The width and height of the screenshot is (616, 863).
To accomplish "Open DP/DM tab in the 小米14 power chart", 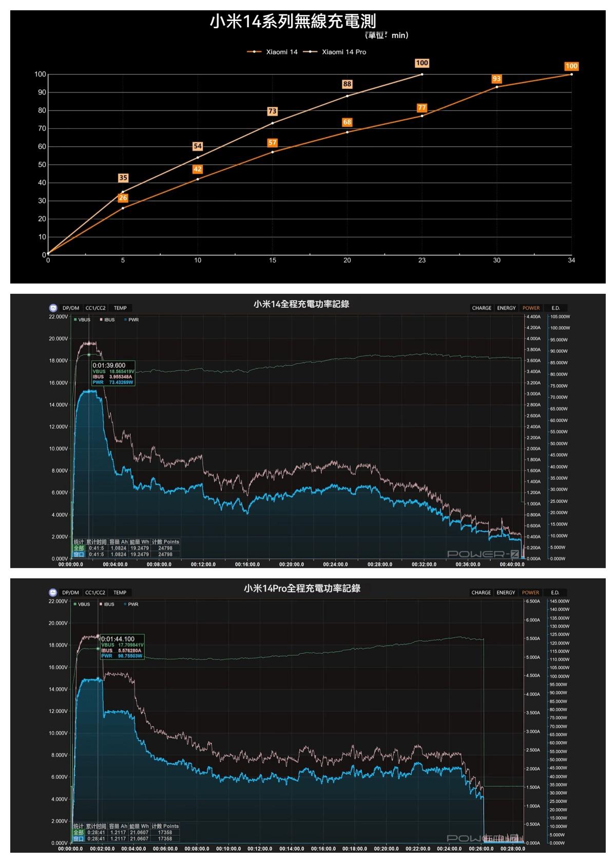I will click(x=71, y=308).
